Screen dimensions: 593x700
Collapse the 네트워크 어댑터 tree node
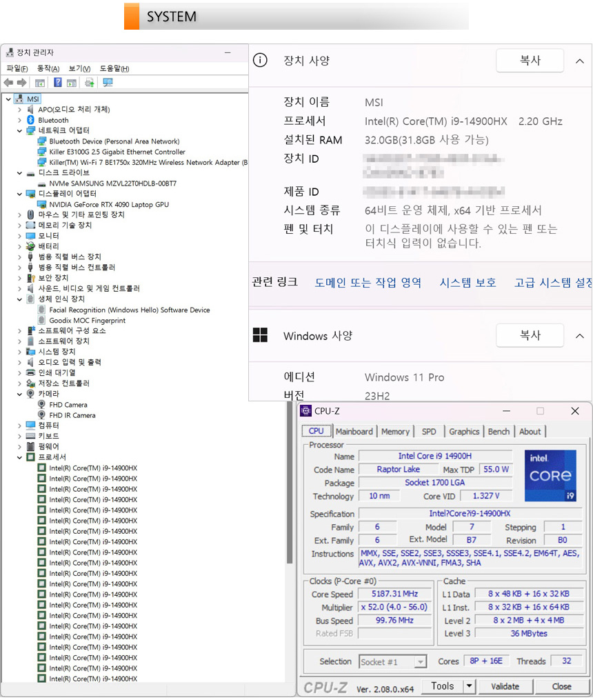pos(20,130)
